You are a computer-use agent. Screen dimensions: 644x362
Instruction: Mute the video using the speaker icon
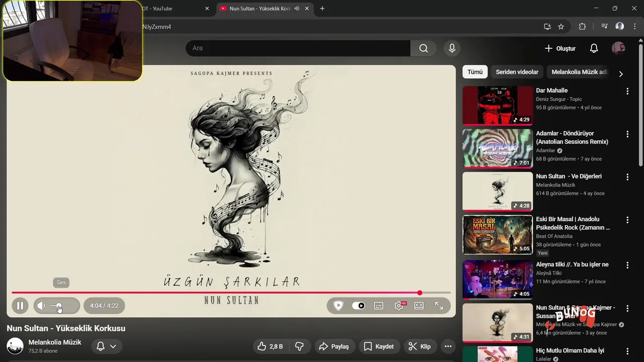coord(41,306)
